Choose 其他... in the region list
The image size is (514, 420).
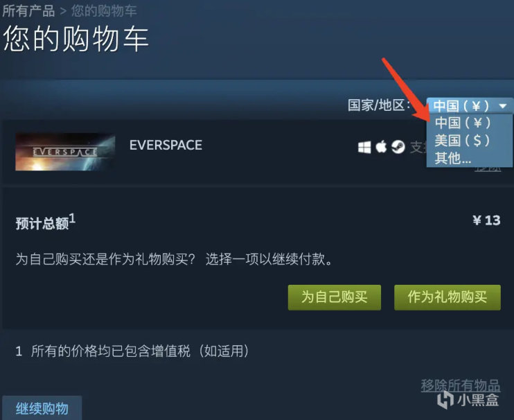(453, 158)
